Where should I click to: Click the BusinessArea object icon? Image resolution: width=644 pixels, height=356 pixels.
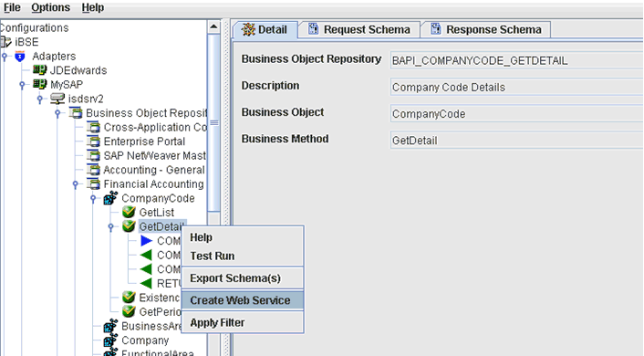tap(110, 326)
